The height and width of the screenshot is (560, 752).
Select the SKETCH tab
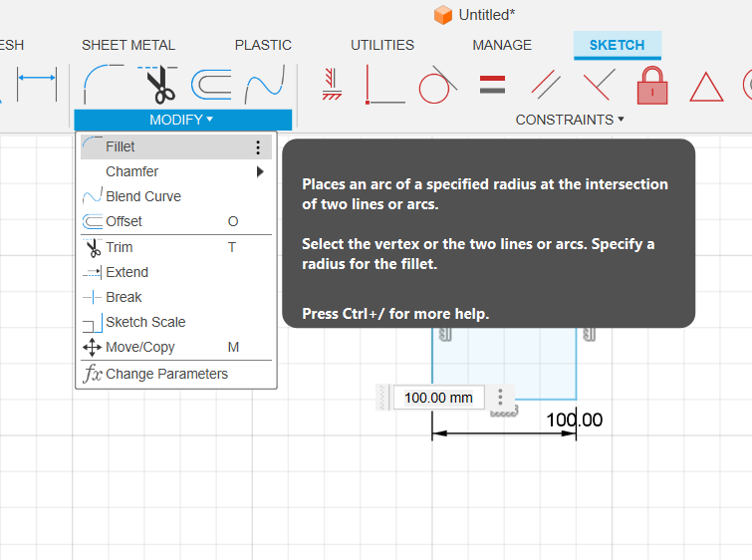coord(618,45)
